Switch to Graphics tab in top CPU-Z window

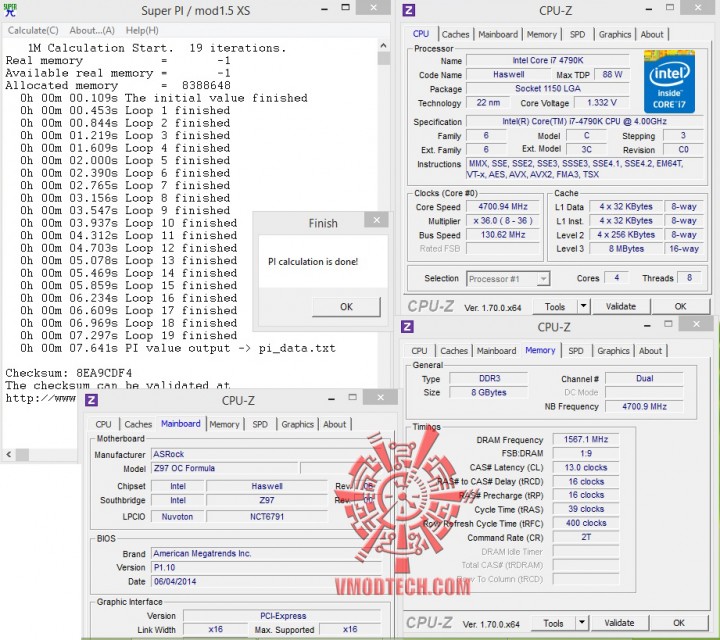[614, 34]
